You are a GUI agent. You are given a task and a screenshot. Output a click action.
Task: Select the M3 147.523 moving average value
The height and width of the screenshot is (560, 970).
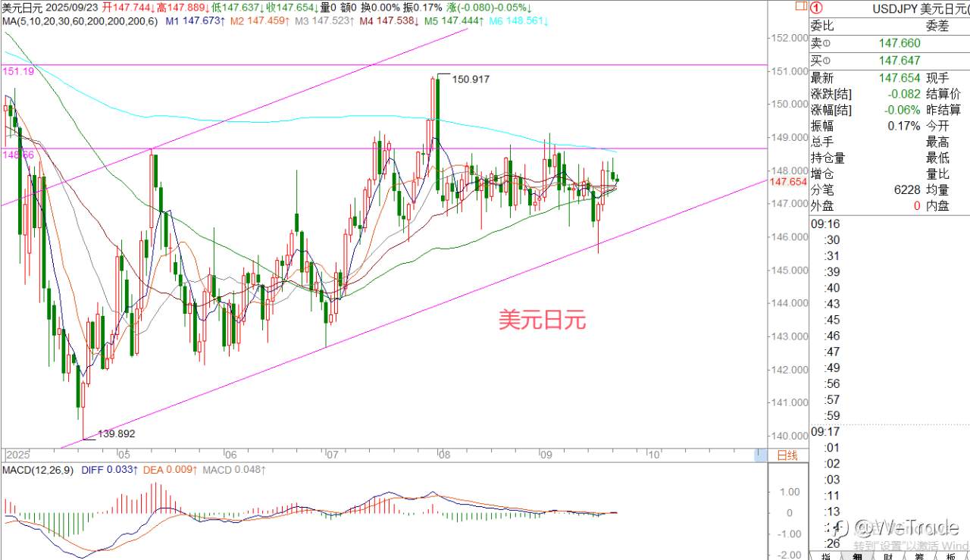(x=325, y=21)
